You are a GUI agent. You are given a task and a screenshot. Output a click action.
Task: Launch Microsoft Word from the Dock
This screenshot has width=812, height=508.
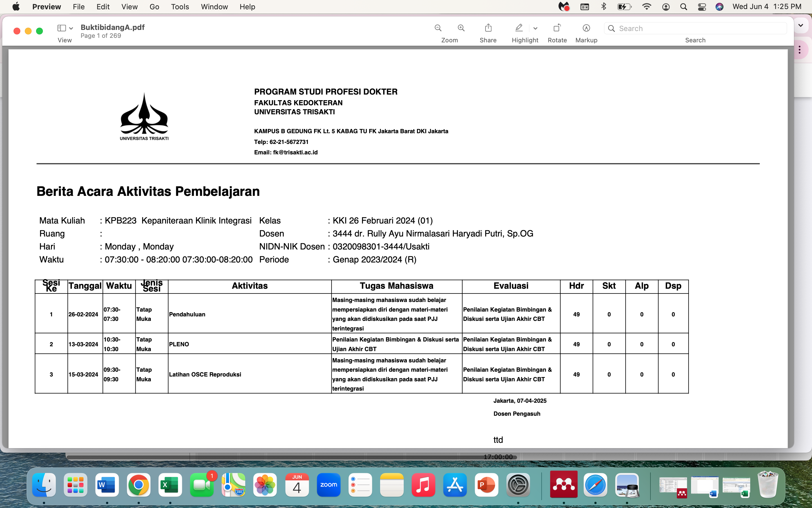coord(107,485)
